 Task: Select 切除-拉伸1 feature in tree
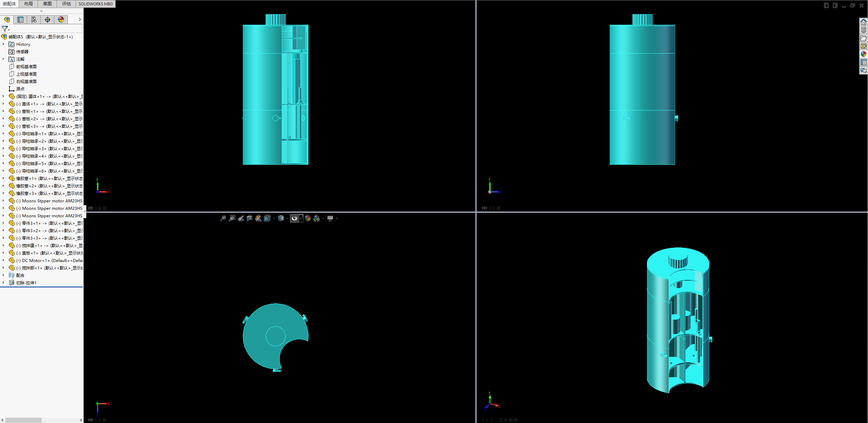[26, 283]
